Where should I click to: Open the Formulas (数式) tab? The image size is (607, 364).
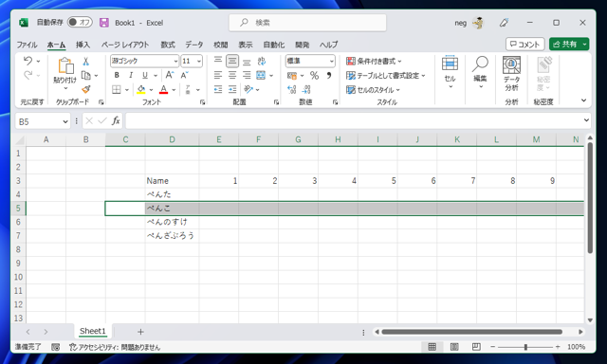pyautogui.click(x=168, y=45)
